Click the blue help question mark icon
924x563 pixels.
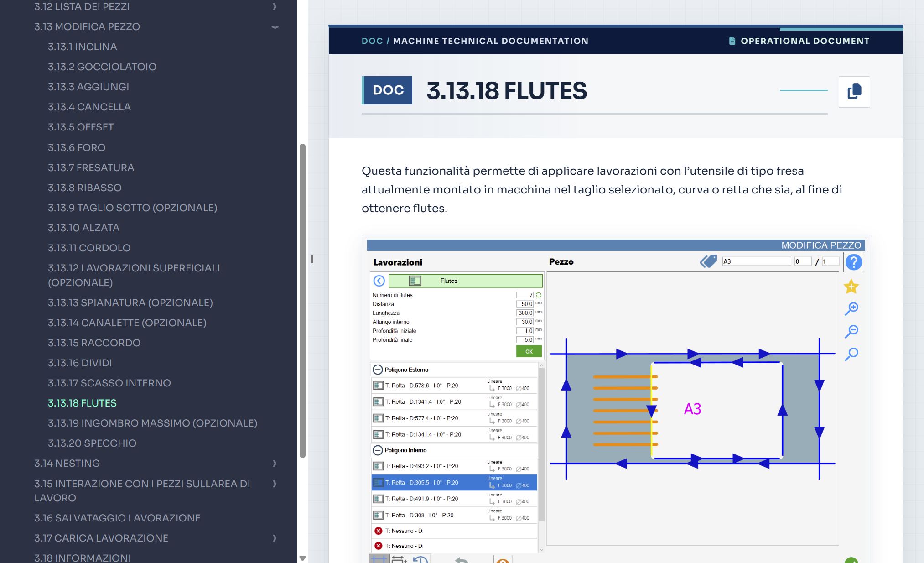click(x=853, y=262)
